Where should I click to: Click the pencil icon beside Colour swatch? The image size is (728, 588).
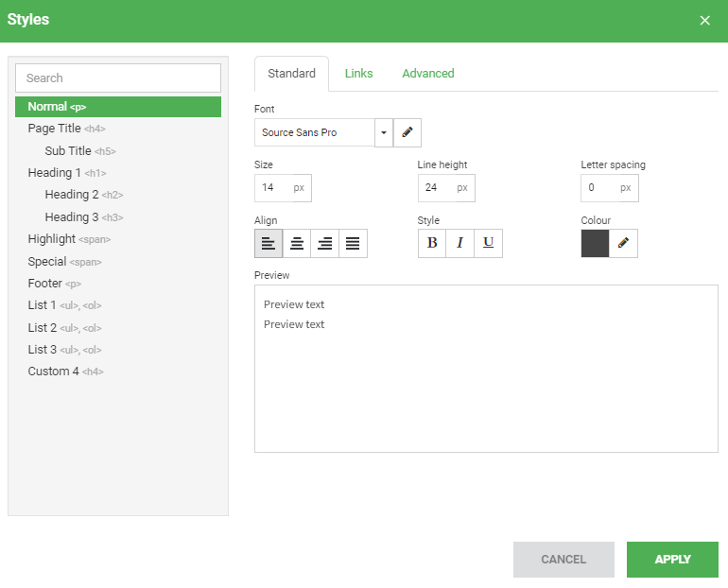623,243
